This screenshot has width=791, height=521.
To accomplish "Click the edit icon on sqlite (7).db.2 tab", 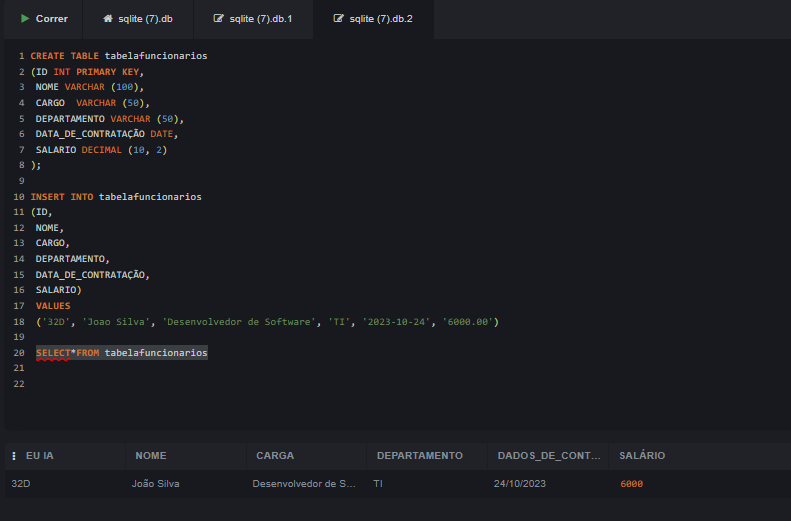I will click(x=338, y=19).
